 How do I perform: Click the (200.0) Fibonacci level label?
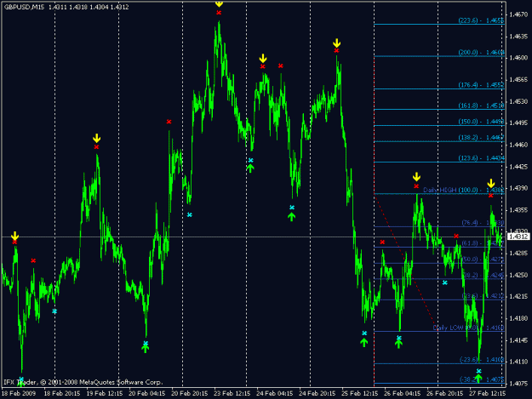[x=481, y=53]
